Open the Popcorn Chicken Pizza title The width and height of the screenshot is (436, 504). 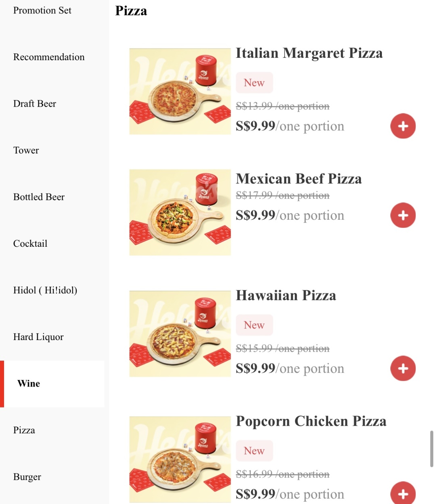[x=311, y=421]
